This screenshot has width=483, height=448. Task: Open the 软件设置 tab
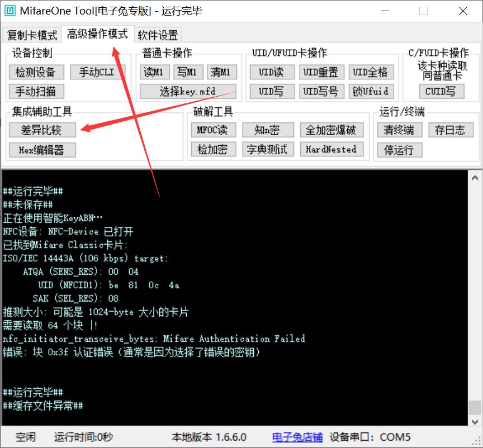pos(158,35)
